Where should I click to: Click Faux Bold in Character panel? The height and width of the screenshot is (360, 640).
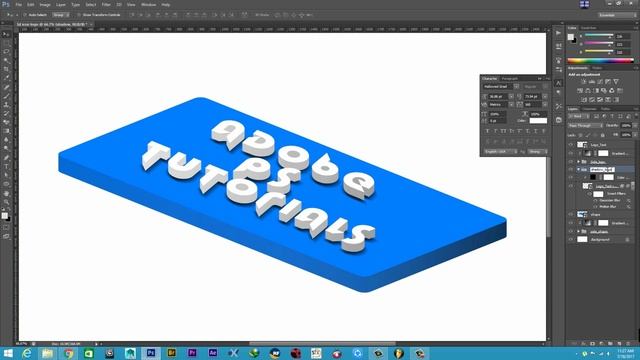[x=487, y=131]
